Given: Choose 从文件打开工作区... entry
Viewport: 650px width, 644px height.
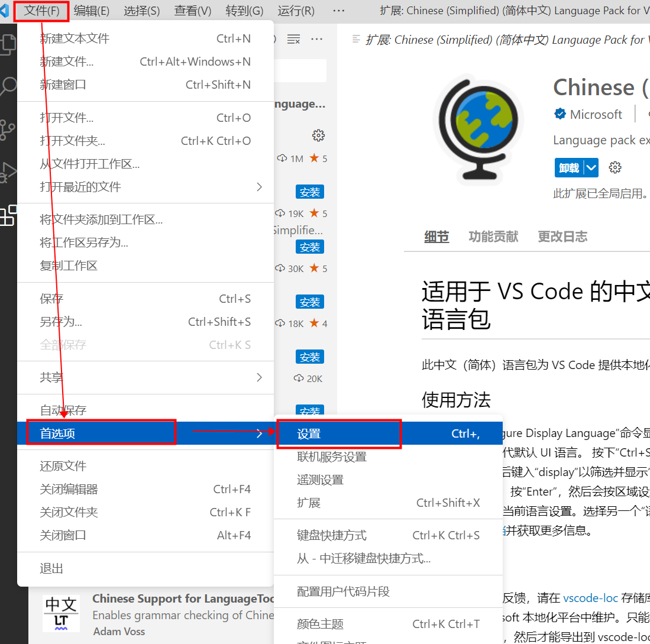Looking at the screenshot, I should click(145, 164).
